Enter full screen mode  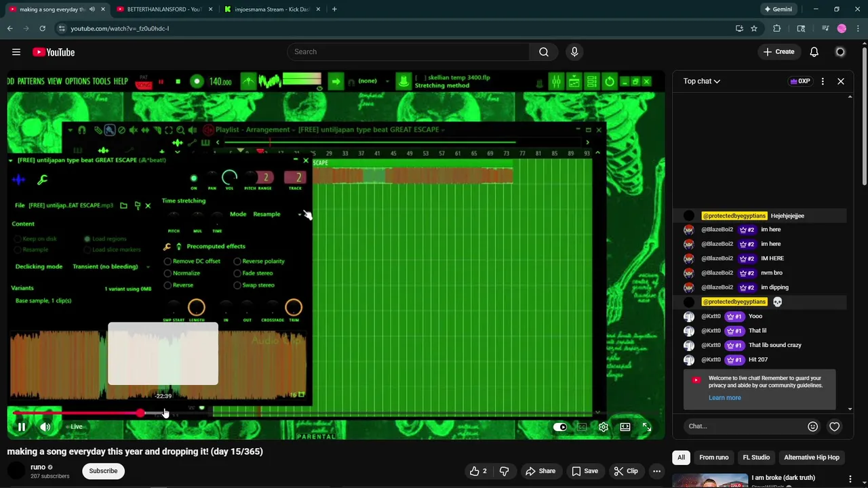click(647, 427)
